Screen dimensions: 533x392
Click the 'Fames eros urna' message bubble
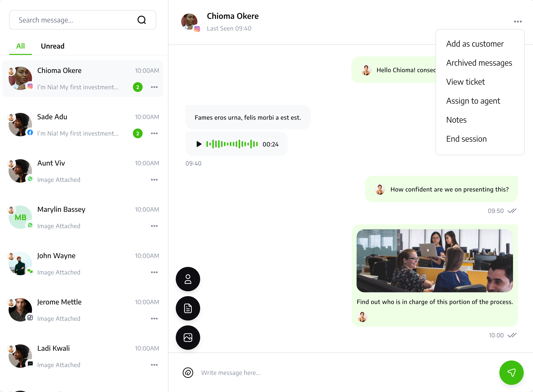coord(248,117)
